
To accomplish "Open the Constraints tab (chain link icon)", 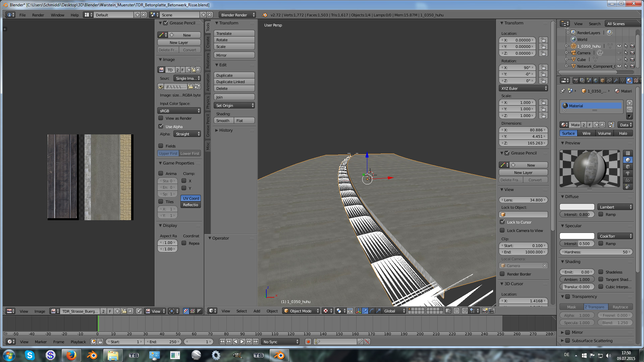I will (x=609, y=80).
